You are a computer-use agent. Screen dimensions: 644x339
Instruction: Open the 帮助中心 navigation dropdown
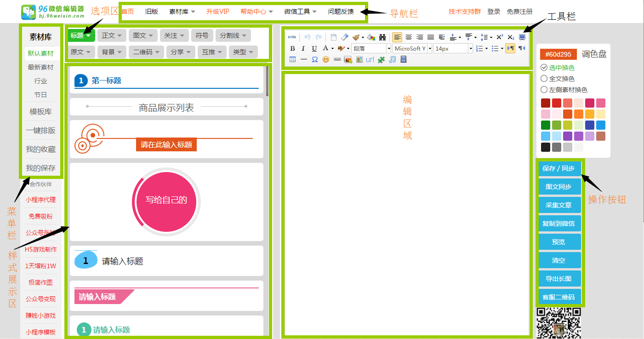(257, 11)
